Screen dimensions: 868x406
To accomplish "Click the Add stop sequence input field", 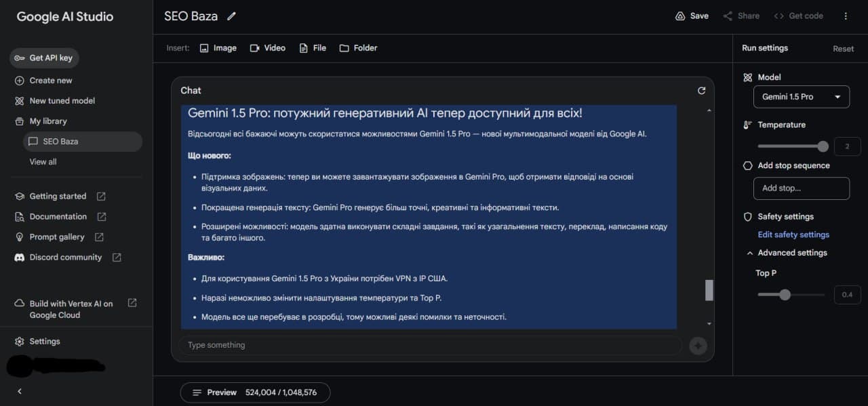I will tap(802, 188).
